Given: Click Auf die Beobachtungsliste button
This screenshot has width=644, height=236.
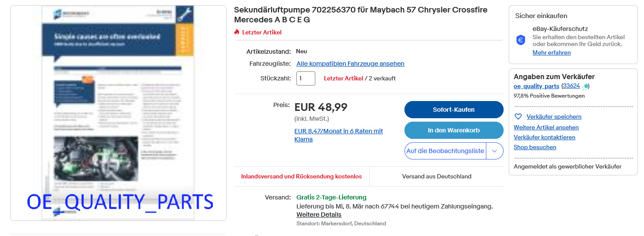Looking at the screenshot, I should click(x=445, y=151).
